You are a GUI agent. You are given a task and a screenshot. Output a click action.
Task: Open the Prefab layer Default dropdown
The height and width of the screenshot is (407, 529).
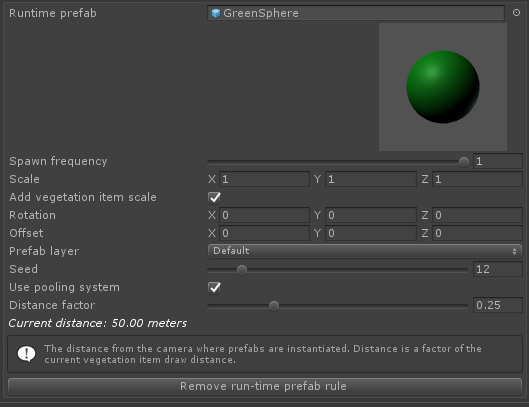365,251
